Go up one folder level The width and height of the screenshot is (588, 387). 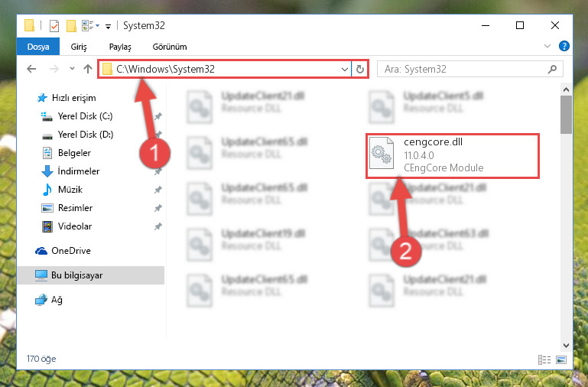point(88,69)
